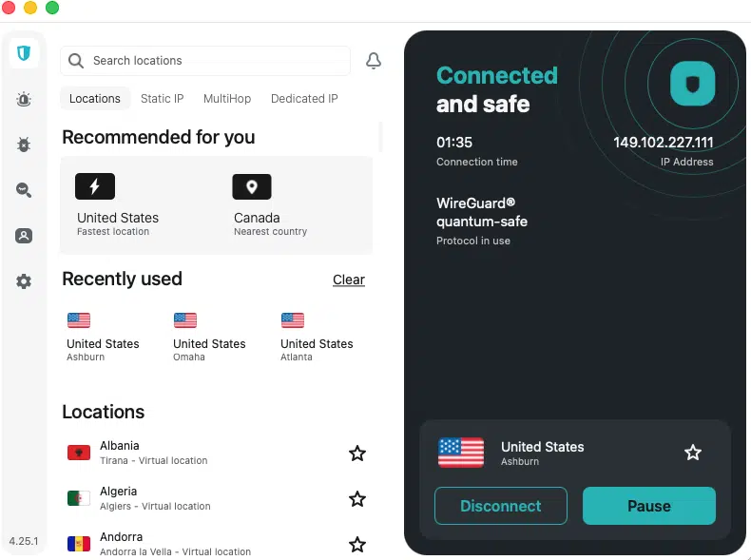Click the US flag above Omaha
This screenshot has width=751, height=560.
(185, 320)
